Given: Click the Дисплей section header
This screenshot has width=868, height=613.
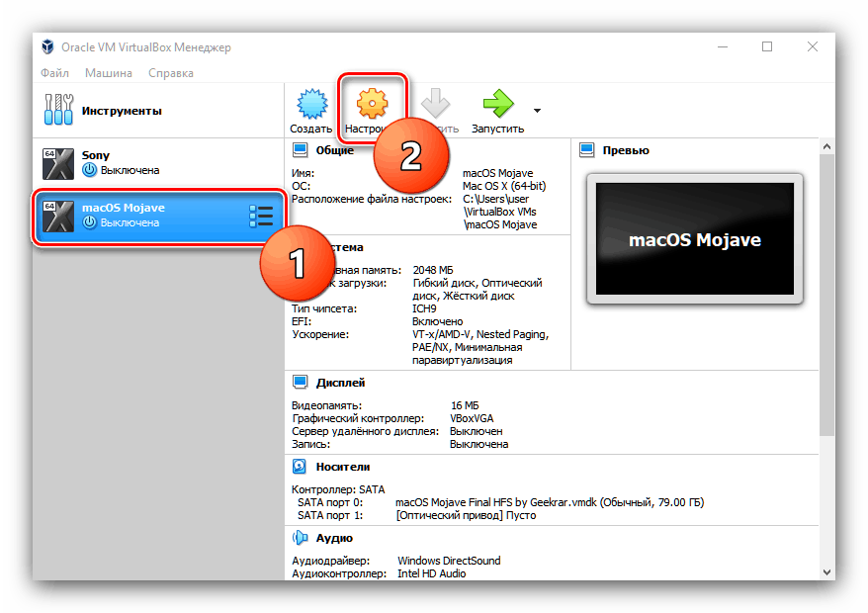Looking at the screenshot, I should pyautogui.click(x=340, y=383).
